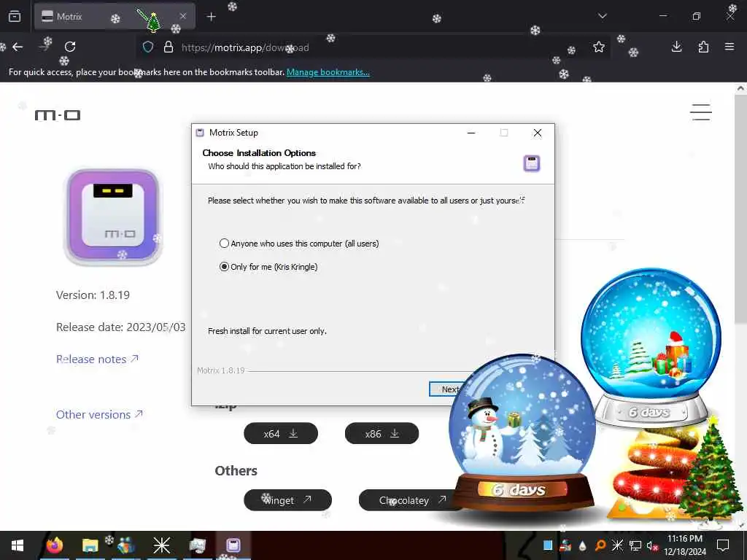The image size is (747, 560).
Task: Bookmark this page with star icon
Action: [599, 47]
